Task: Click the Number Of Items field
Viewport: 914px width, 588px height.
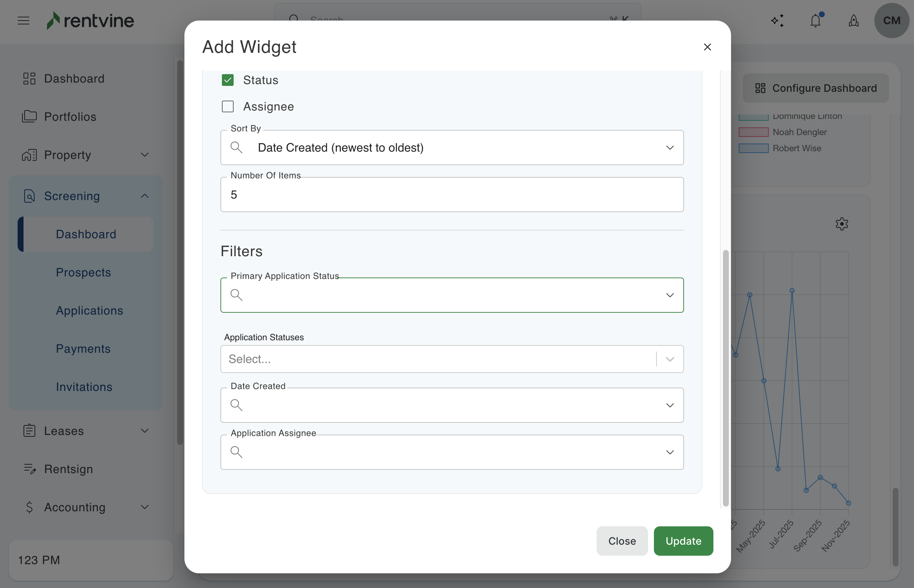Action: coord(451,195)
